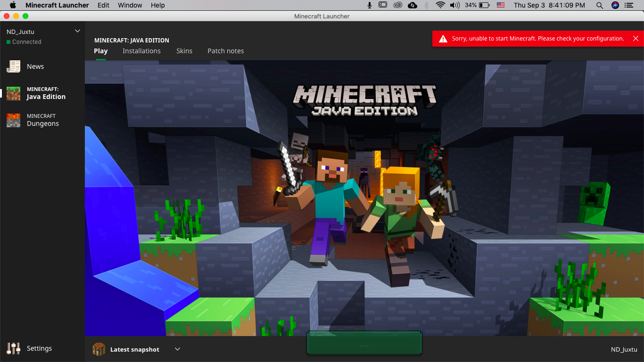Image resolution: width=644 pixels, height=362 pixels.
Task: Select the Minecraft Java Edition grass block icon
Action: [x=13, y=93]
